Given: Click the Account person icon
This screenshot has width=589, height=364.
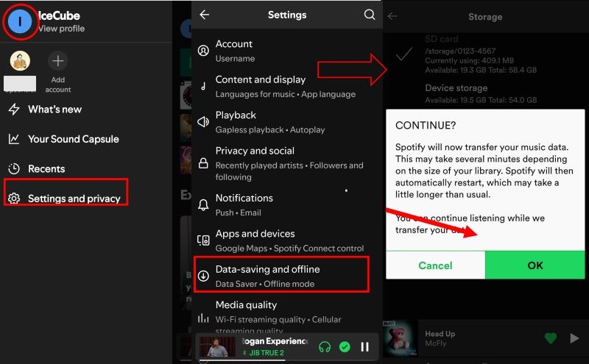Looking at the screenshot, I should coord(203,51).
